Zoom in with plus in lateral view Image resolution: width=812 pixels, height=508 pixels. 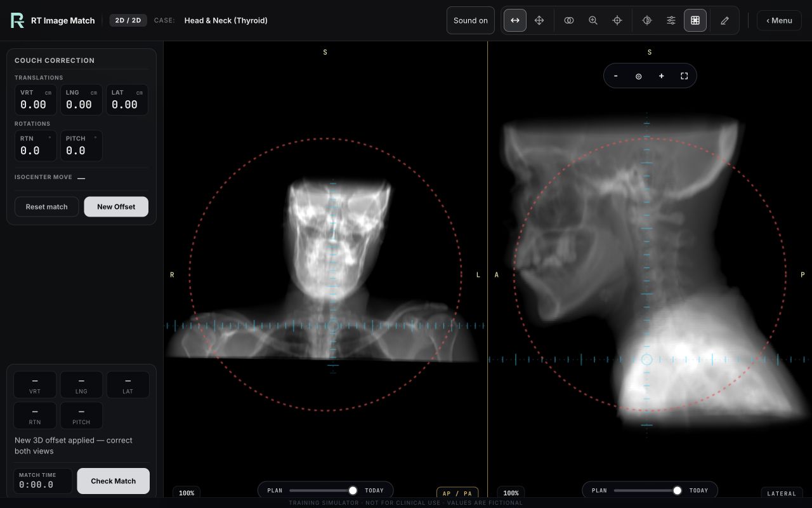[x=662, y=76]
